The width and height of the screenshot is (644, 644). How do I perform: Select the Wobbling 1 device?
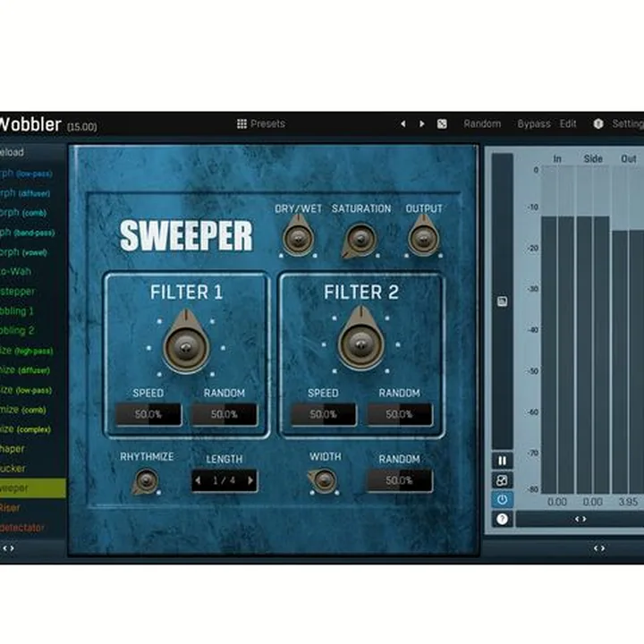[x=33, y=311]
